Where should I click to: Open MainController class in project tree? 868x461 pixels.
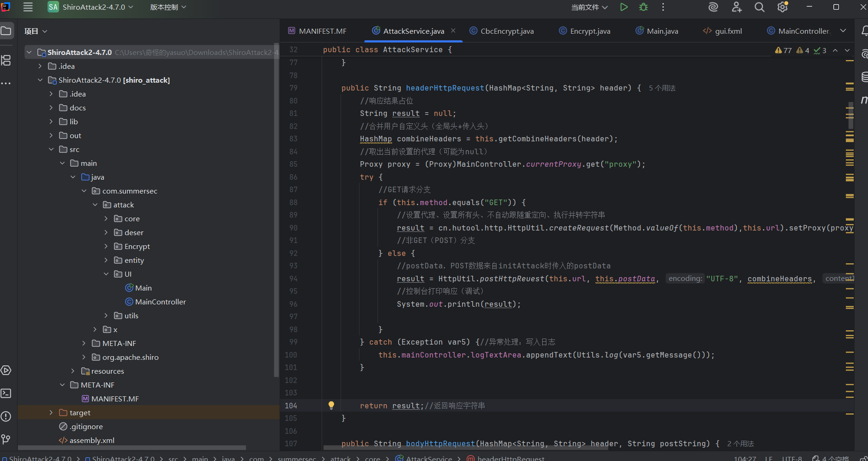(x=160, y=302)
